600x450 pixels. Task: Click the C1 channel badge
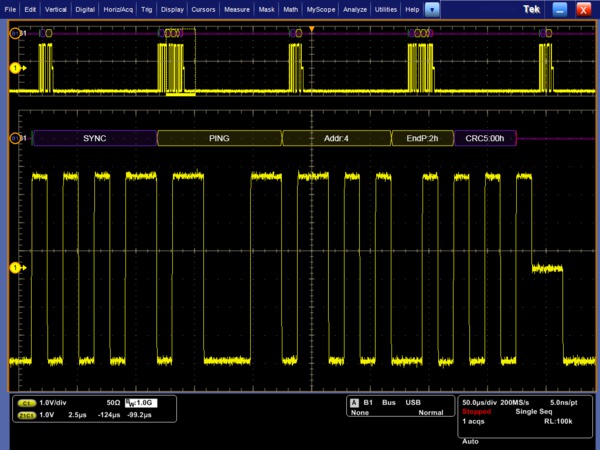click(x=27, y=402)
